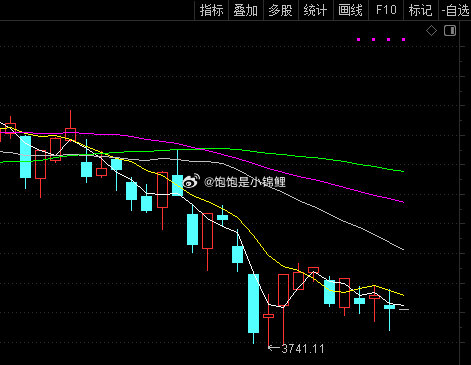Toggle the side panel layout icon
This screenshot has height=365, width=471.
pos(450,31)
